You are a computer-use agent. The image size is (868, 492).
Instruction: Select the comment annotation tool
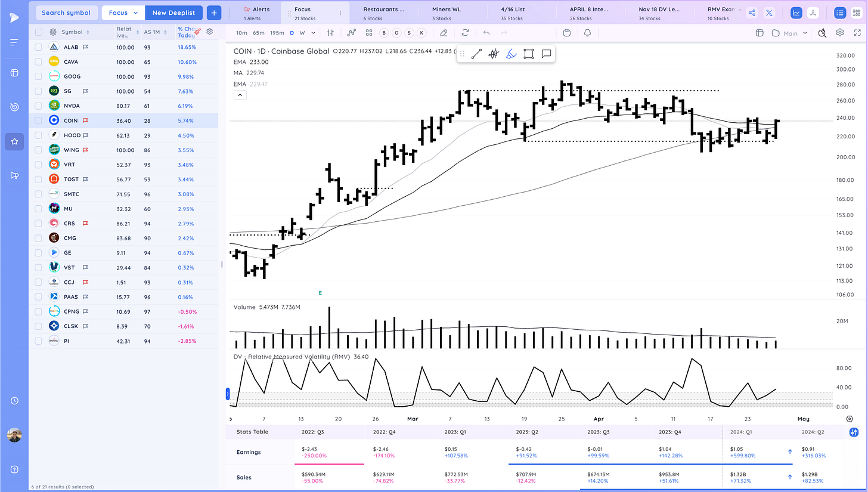[546, 54]
